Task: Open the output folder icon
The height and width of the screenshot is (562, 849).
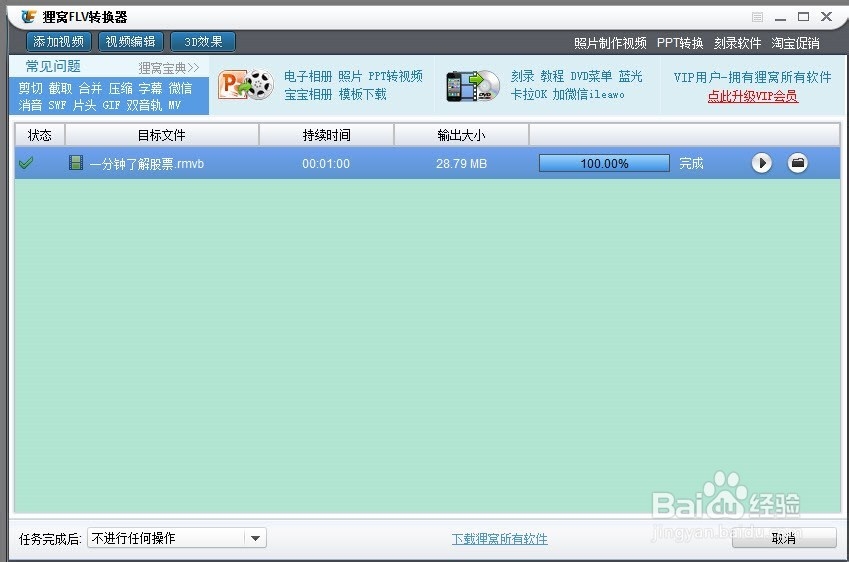Action: (x=798, y=163)
